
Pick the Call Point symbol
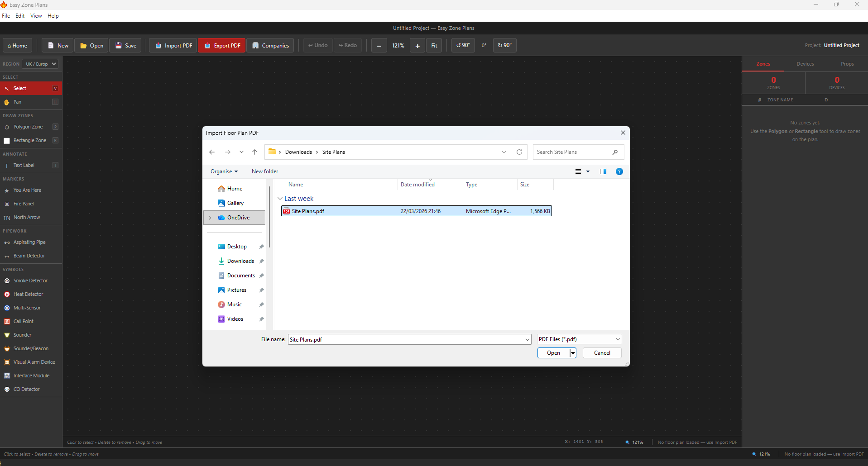tap(31, 321)
